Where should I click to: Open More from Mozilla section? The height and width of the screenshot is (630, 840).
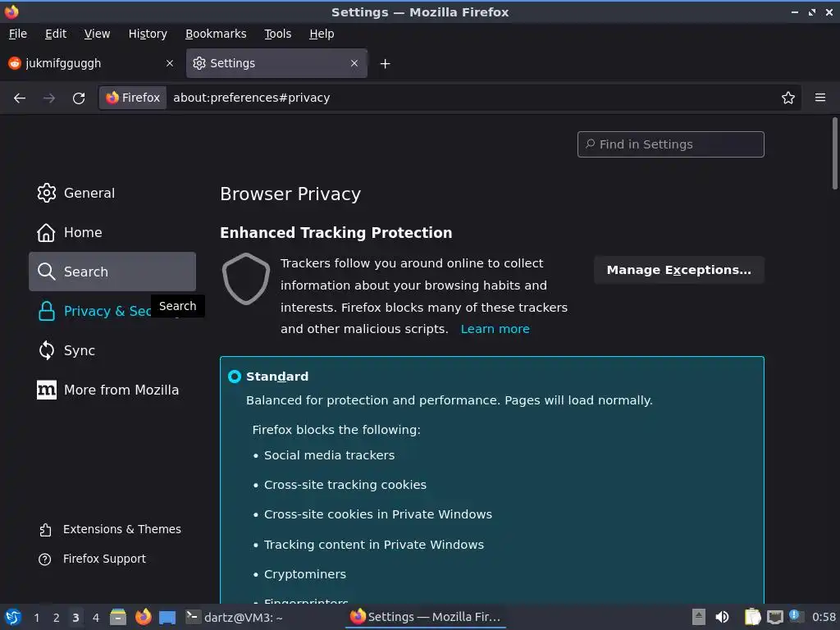click(112, 390)
